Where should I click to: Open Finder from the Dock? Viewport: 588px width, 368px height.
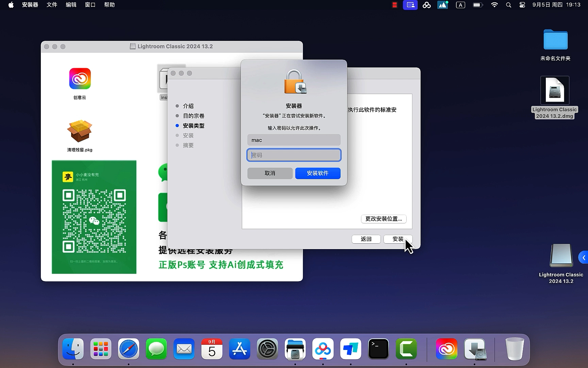73,349
